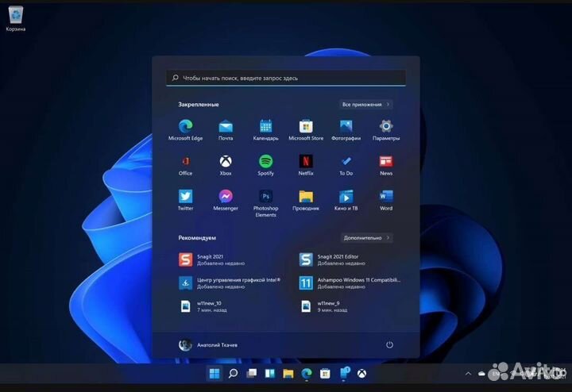Open Анатолий Ткачев user account menu
The height and width of the screenshot is (392, 572).
(x=208, y=344)
